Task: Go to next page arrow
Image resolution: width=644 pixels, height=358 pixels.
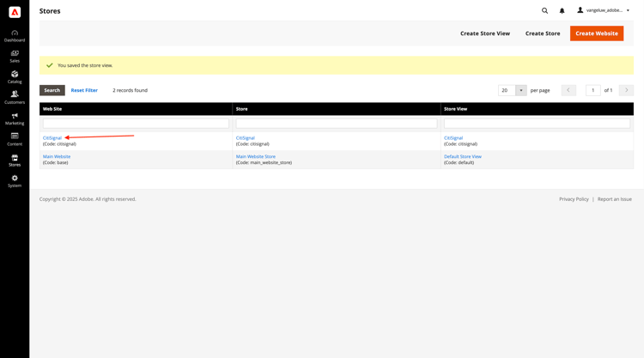Action: click(x=626, y=90)
